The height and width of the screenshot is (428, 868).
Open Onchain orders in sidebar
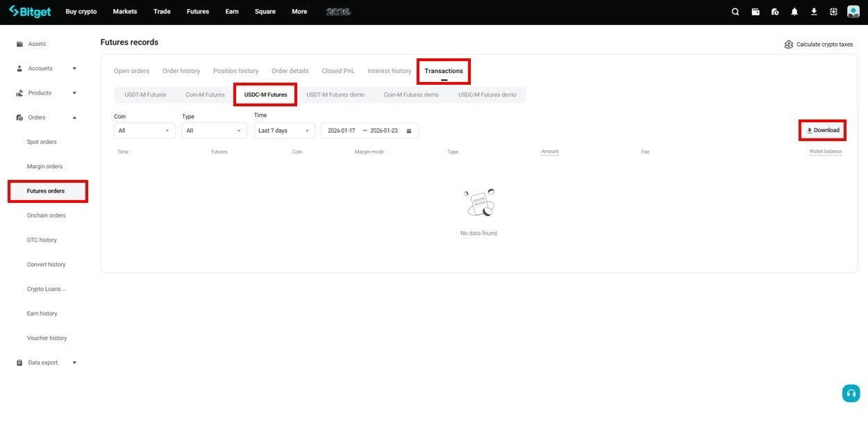(x=47, y=215)
